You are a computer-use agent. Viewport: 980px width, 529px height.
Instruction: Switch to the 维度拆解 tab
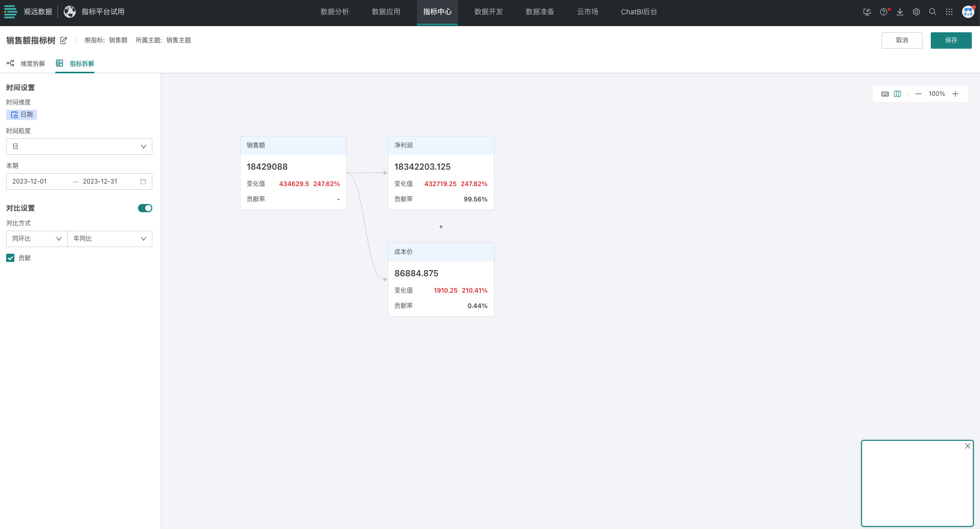click(x=26, y=64)
